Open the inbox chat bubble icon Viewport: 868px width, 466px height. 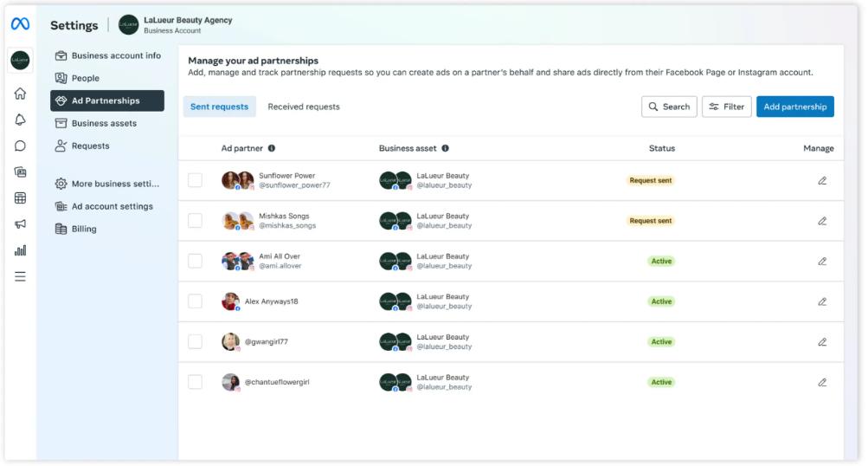tap(20, 146)
